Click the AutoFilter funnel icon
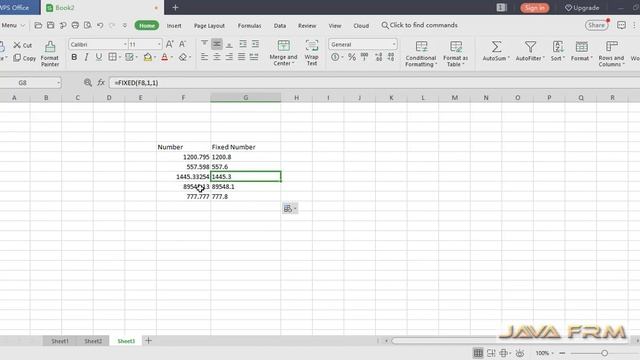Viewport: 640px width, 360px height. coord(530,47)
